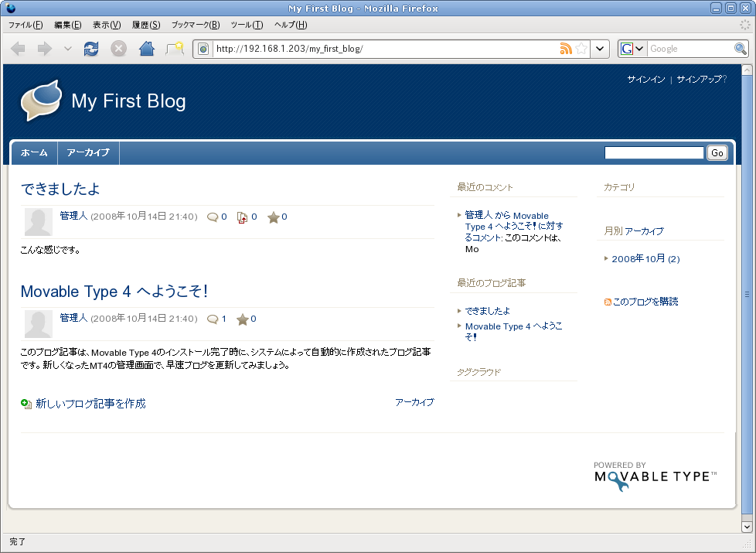The image size is (756, 553).
Task: Click the サインイン link
Action: tap(646, 80)
